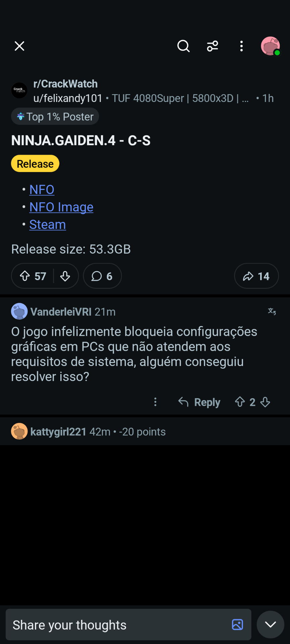
Task: Reply to VanderleiVRI's comment
Action: [199, 402]
